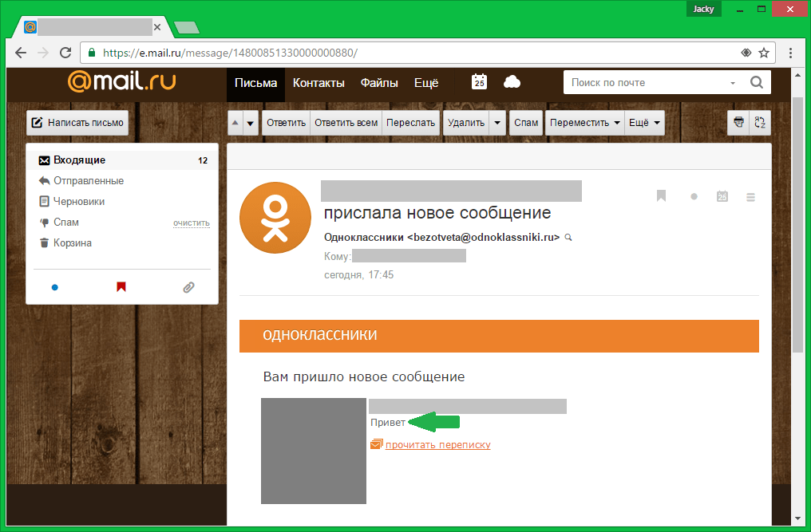Click the create calendar event icon in message header
811x532 pixels.
click(x=722, y=196)
